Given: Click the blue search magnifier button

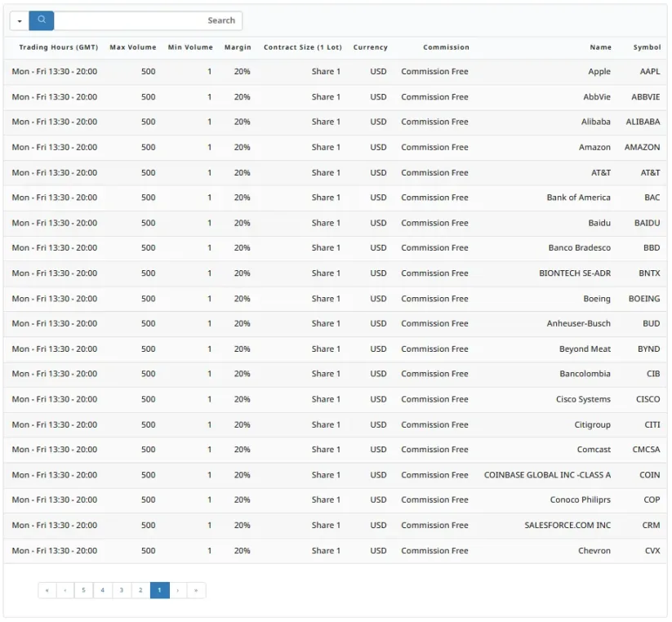Looking at the screenshot, I should pos(42,20).
